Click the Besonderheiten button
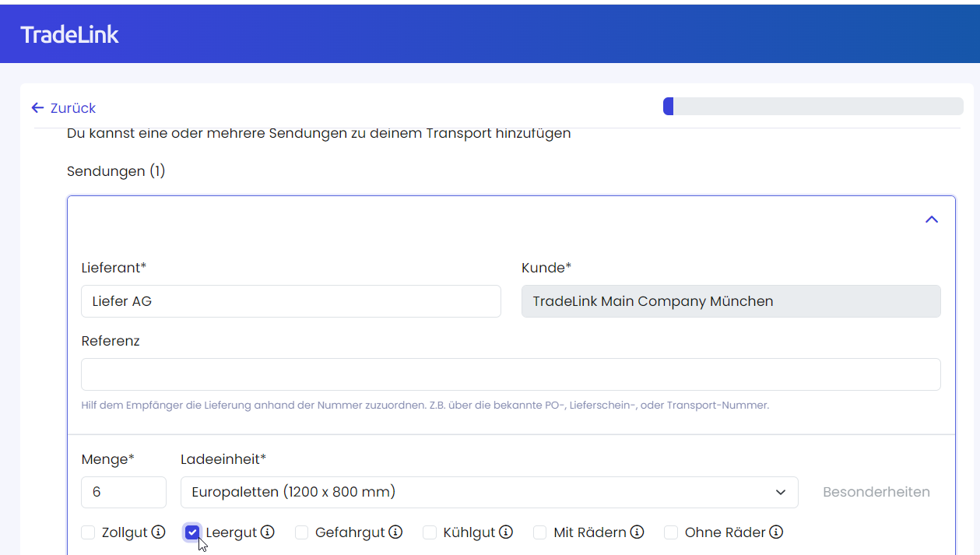The image size is (980, 555). click(876, 492)
